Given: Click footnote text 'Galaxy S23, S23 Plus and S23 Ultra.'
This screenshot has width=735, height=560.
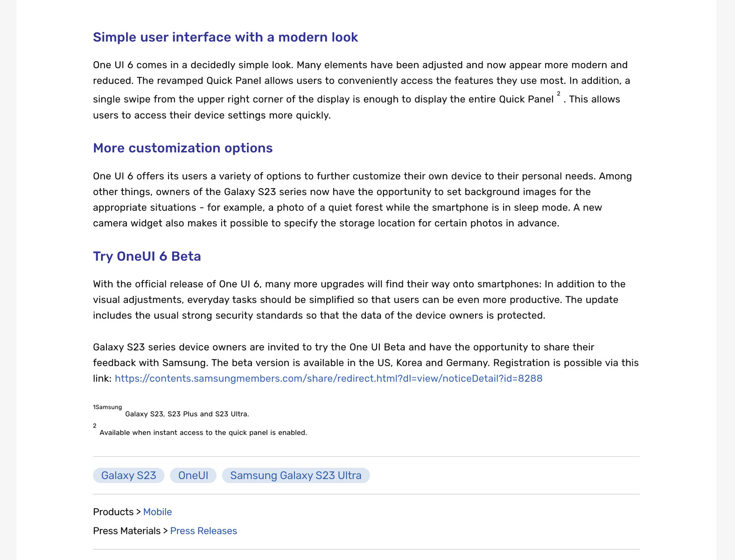Looking at the screenshot, I should click(x=187, y=414).
